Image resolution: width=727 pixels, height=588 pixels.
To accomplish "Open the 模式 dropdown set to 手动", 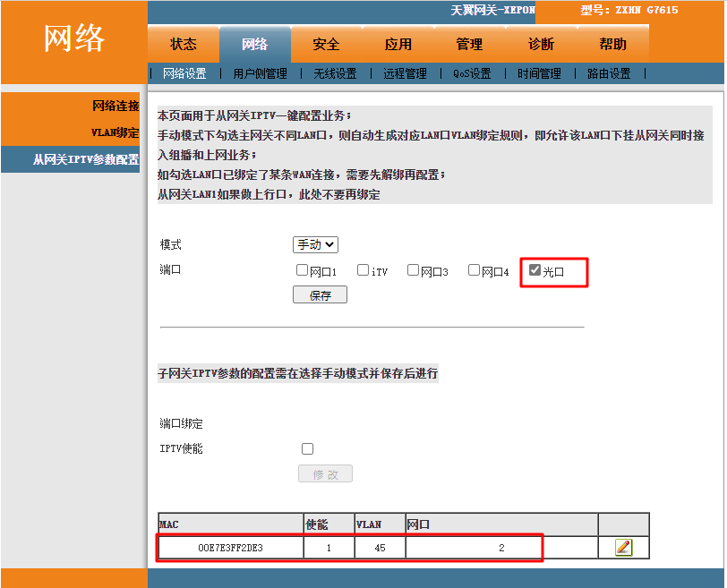I will 315,244.
